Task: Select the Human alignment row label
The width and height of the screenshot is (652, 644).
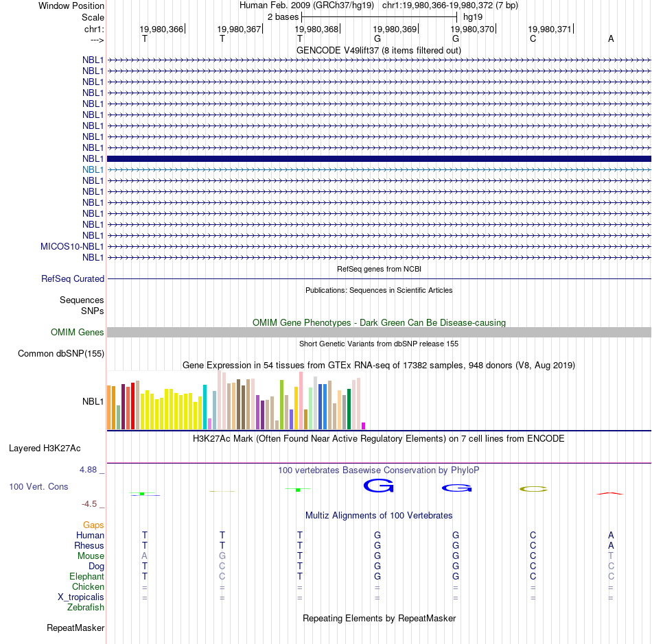Action: (90, 535)
